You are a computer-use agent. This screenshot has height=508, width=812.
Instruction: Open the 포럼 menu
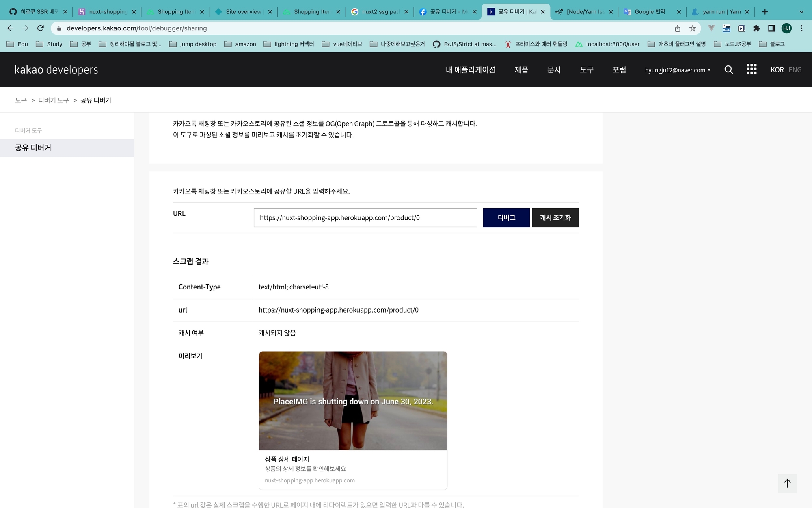[x=619, y=69]
